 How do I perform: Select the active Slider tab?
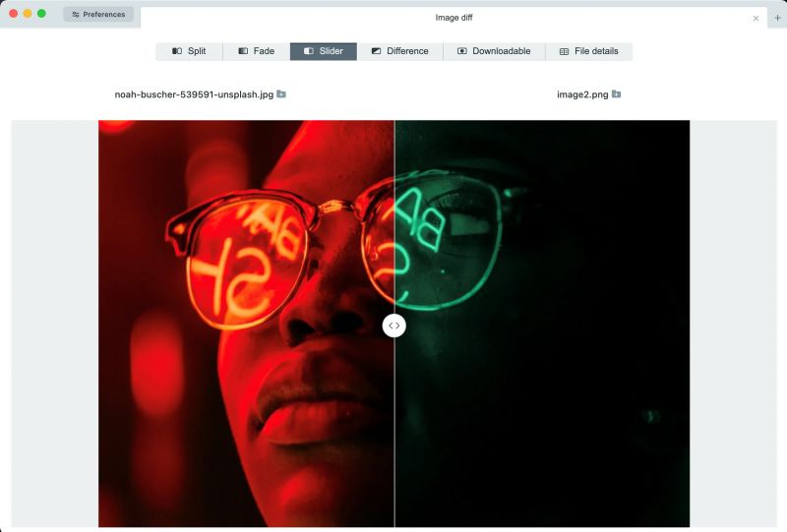(324, 51)
